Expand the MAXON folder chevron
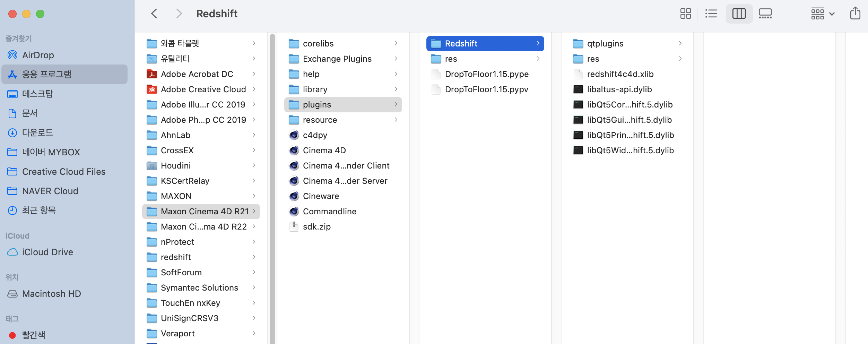This screenshot has width=868, height=344. pos(254,196)
